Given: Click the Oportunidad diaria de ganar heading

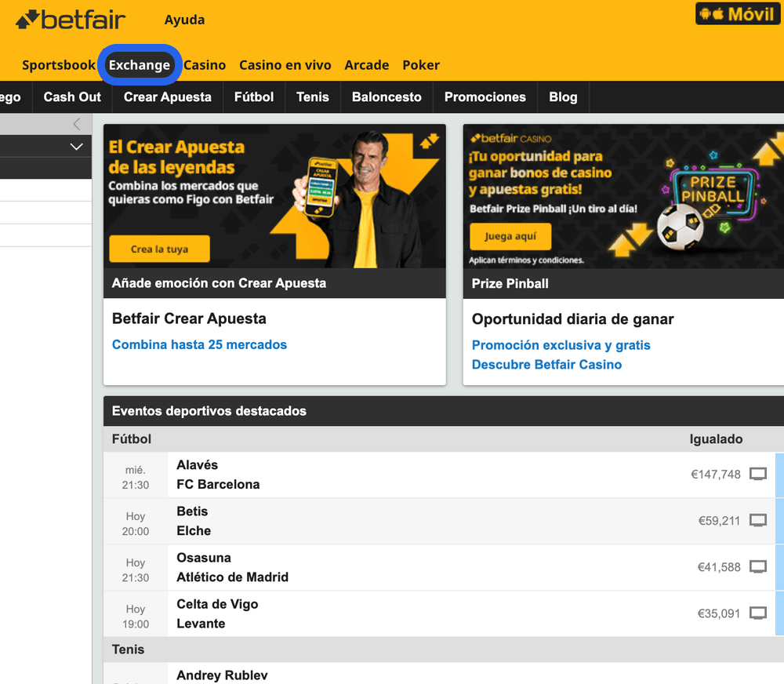Looking at the screenshot, I should [x=573, y=319].
